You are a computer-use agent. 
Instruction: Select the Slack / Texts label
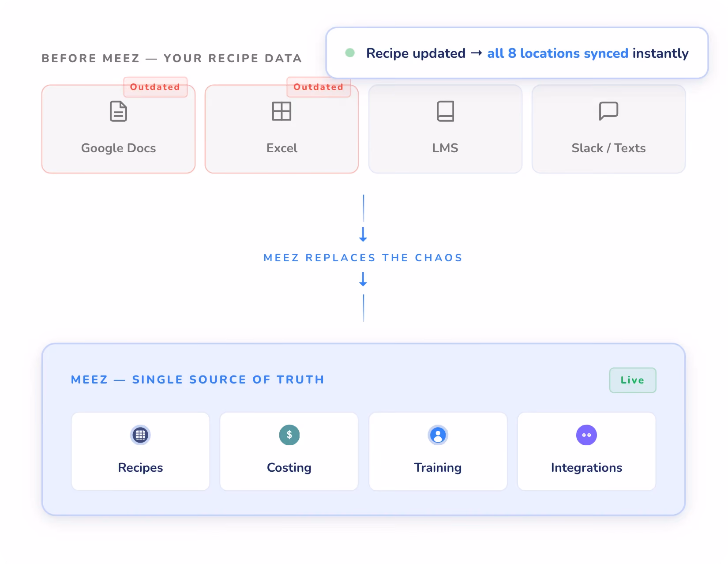pyautogui.click(x=608, y=148)
